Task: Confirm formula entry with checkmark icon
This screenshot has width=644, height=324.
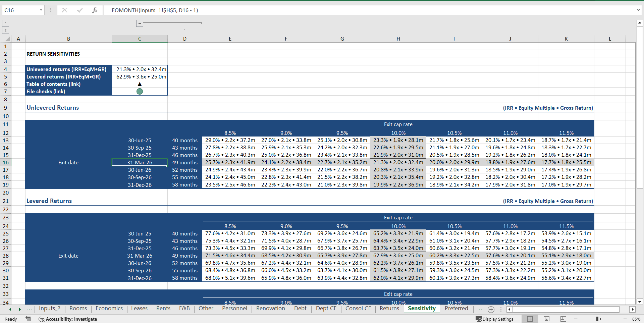Action: tap(80, 10)
